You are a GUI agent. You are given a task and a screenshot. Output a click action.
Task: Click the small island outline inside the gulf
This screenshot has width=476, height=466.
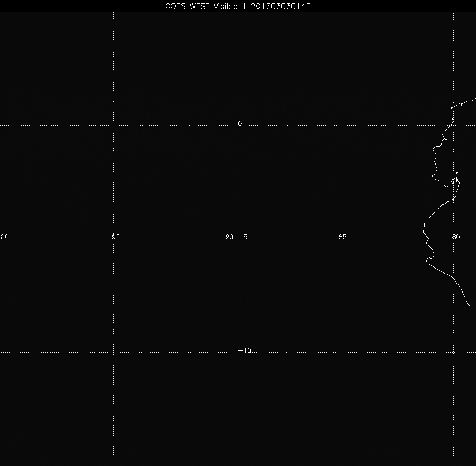click(x=454, y=182)
